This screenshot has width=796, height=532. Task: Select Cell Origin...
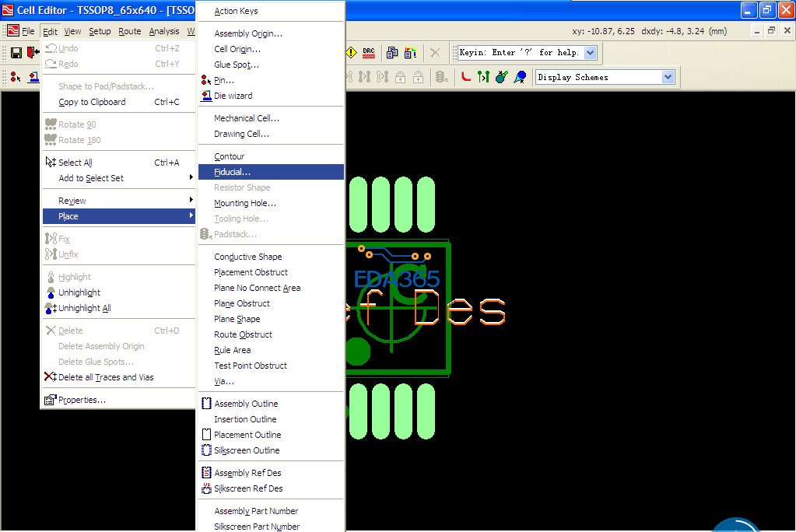coord(271,49)
